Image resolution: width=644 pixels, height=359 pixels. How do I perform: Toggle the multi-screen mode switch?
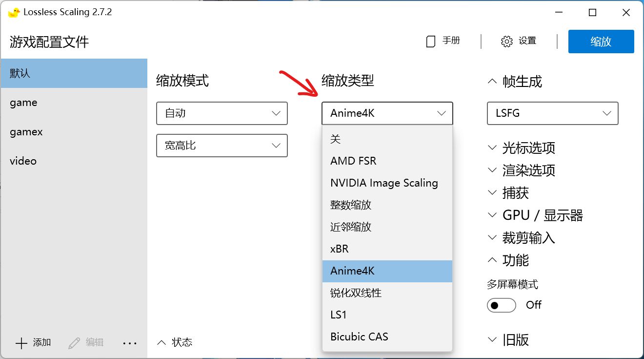pyautogui.click(x=501, y=305)
